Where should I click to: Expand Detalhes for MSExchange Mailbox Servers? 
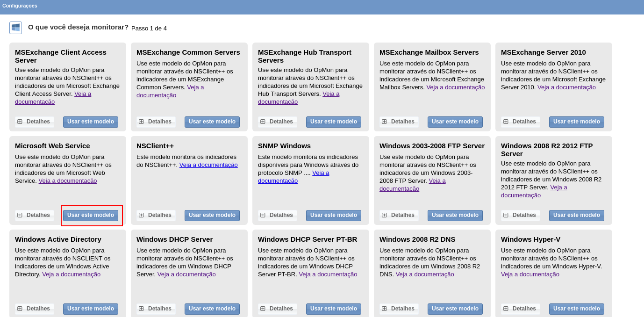click(399, 122)
